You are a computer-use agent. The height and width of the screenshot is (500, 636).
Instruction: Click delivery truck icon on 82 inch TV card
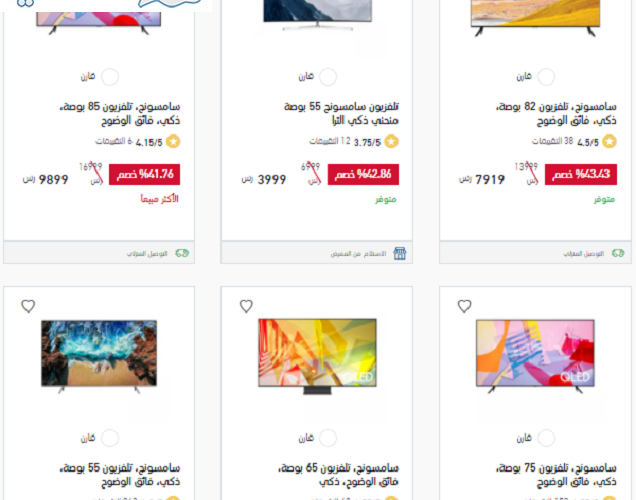618,253
